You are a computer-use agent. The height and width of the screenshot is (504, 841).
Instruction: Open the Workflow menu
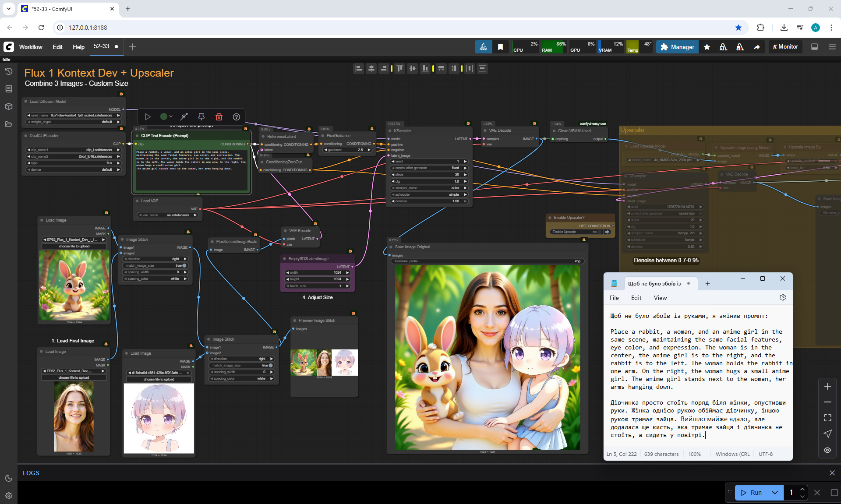coord(31,47)
